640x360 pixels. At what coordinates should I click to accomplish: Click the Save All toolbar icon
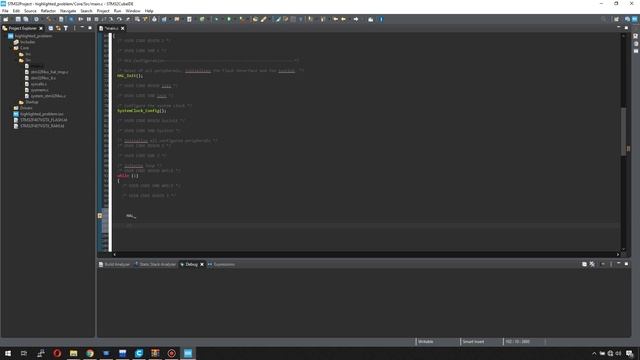click(26, 19)
